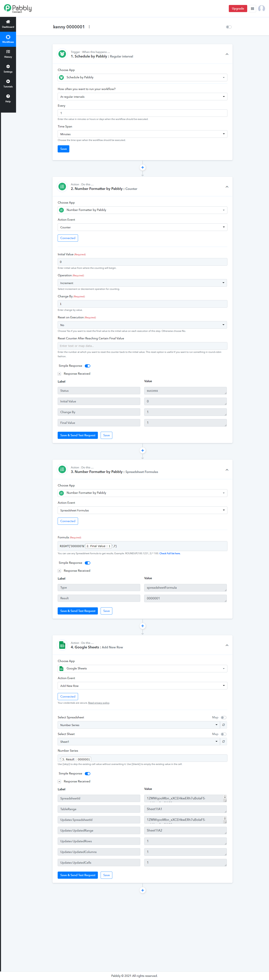Image resolution: width=269 pixels, height=980 pixels.
Task: Refresh the Select Spreadsheet list
Action: (223, 725)
